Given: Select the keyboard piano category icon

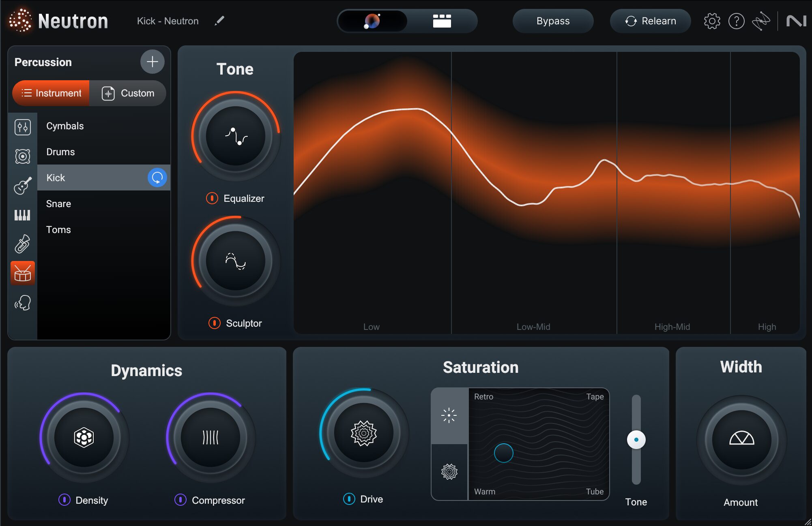Looking at the screenshot, I should click(23, 215).
